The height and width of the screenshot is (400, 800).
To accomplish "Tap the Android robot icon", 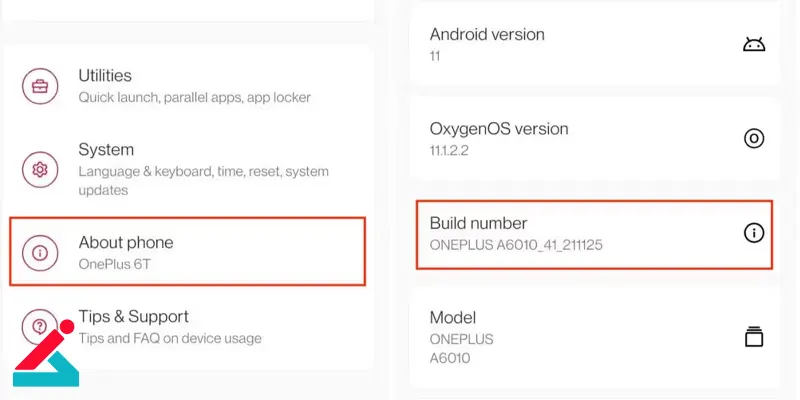I will tap(753, 45).
